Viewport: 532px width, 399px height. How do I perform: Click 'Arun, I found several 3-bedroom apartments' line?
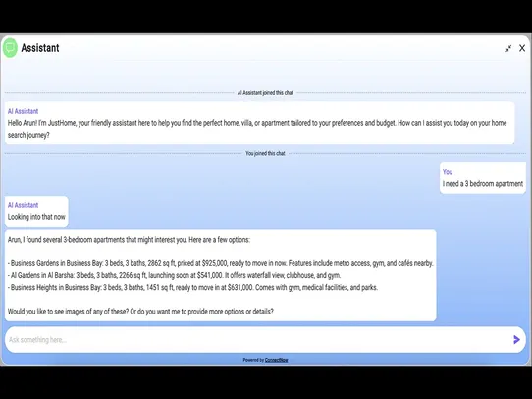(x=129, y=240)
